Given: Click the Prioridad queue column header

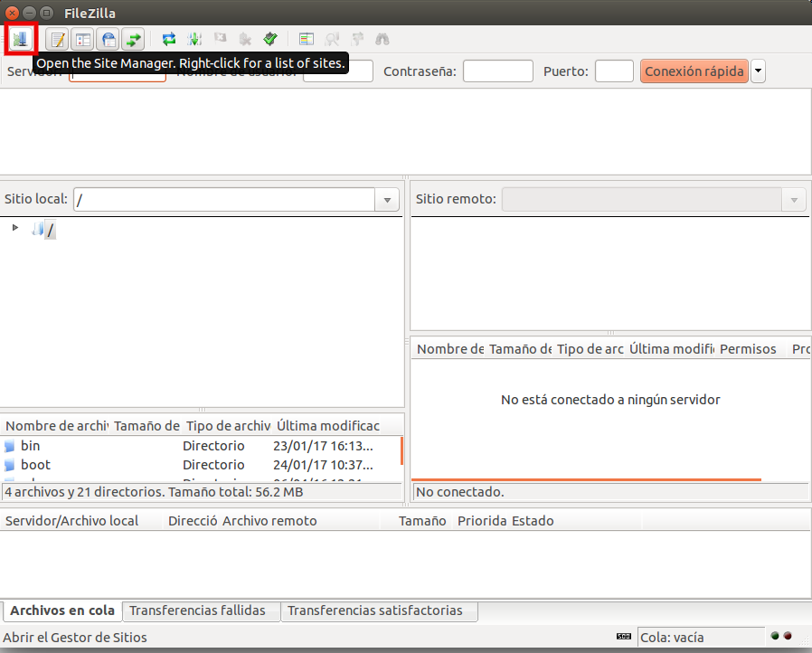Looking at the screenshot, I should pyautogui.click(x=482, y=521).
